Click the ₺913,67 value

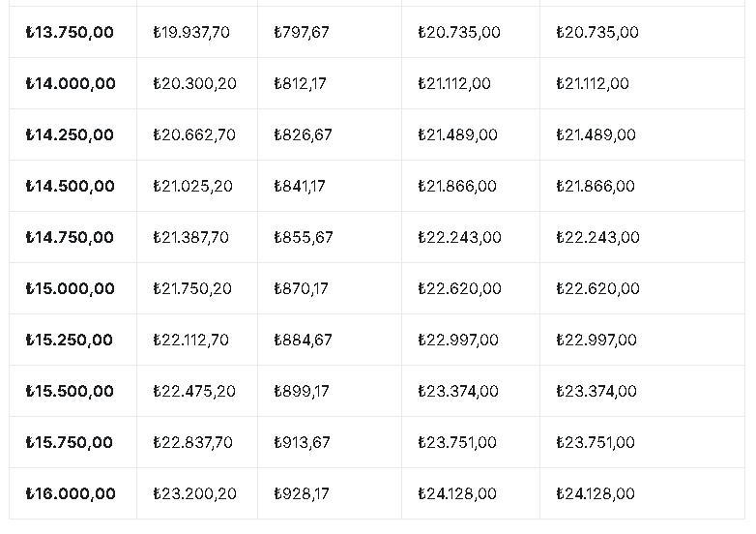point(302,442)
